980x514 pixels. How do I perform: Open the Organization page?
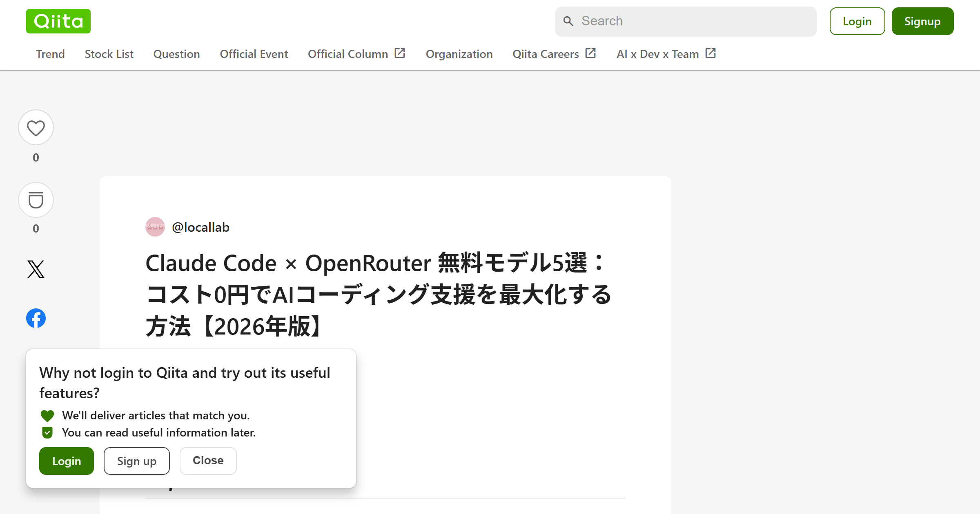(459, 54)
